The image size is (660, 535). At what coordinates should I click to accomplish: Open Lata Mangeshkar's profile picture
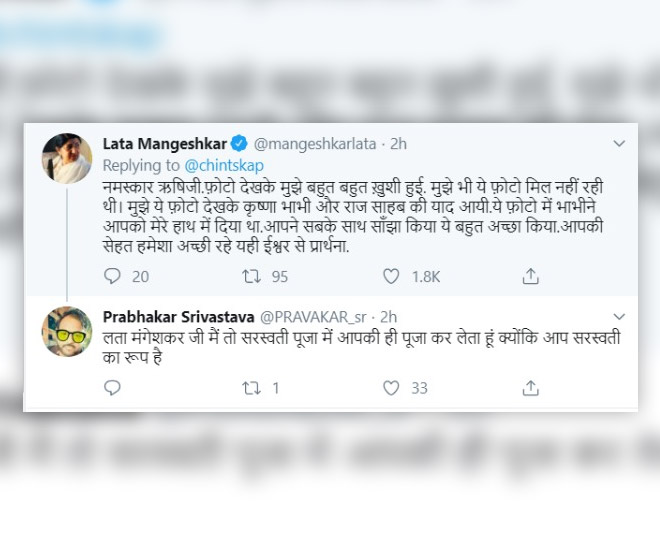[x=67, y=155]
